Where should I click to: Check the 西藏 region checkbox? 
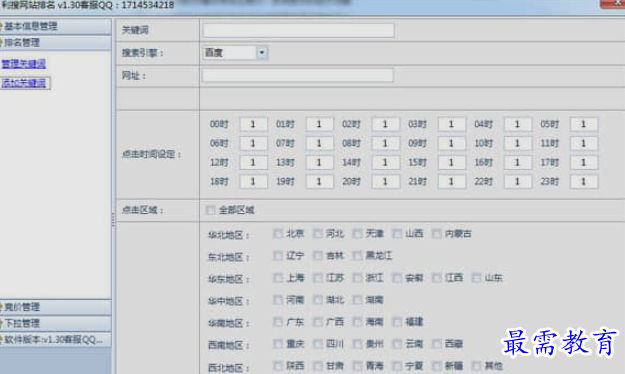point(437,344)
